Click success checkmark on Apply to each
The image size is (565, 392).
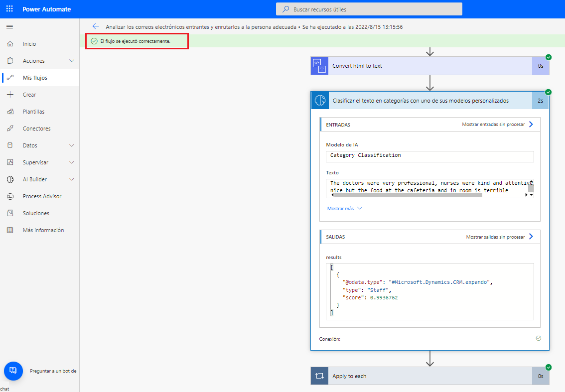pyautogui.click(x=549, y=367)
